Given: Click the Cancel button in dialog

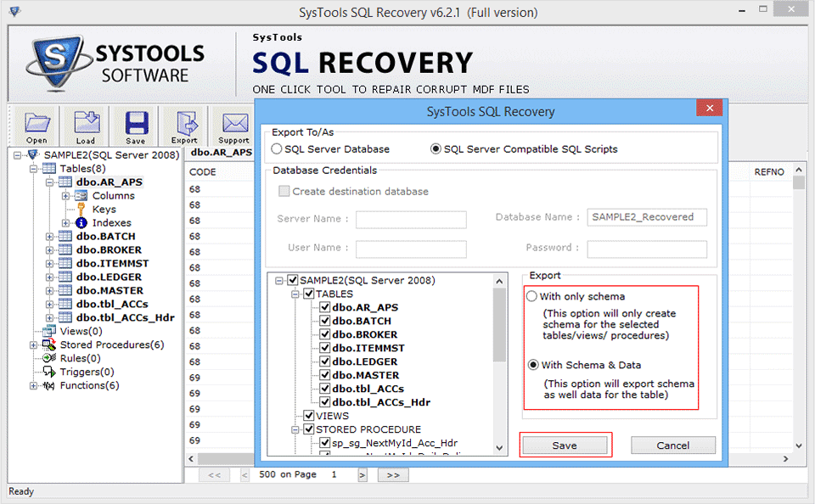Looking at the screenshot, I should point(672,445).
